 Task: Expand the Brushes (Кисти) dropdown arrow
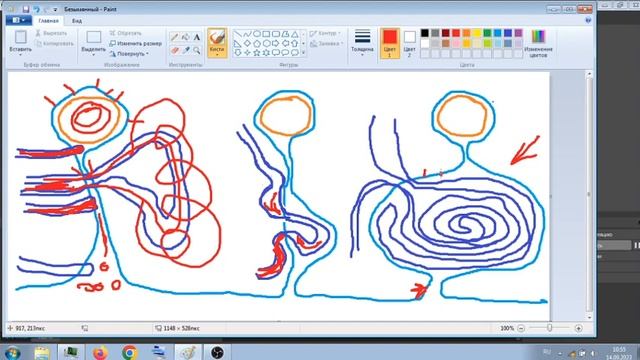pos(217,55)
